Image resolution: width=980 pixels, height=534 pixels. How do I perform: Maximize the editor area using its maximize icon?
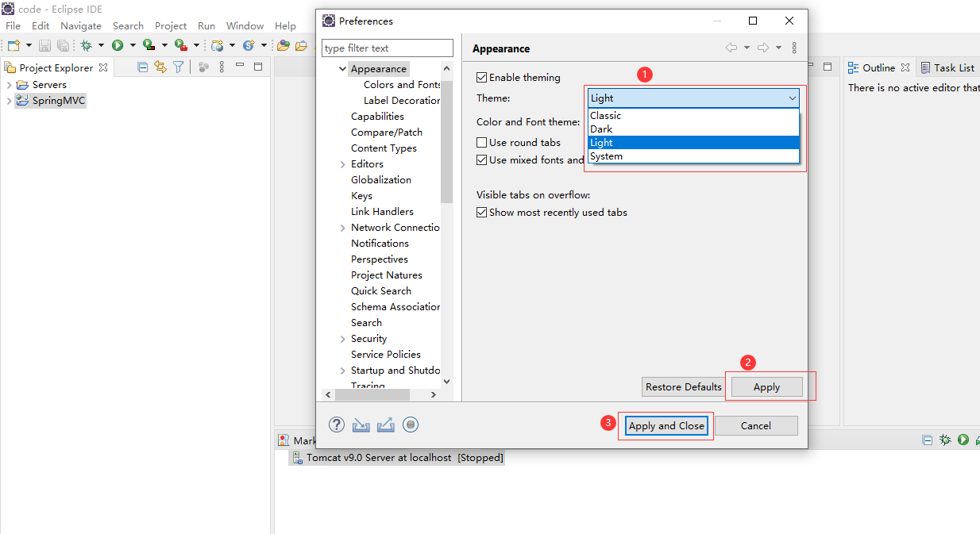[x=827, y=67]
